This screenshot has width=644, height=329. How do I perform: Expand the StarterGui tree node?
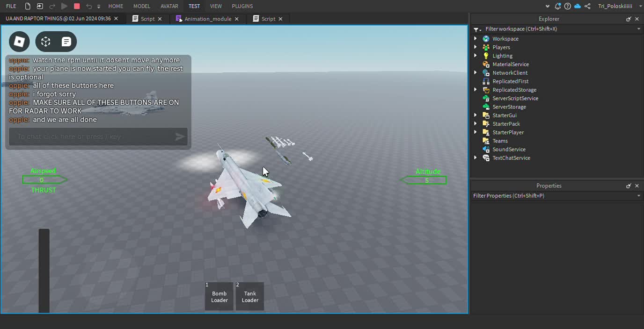(476, 115)
